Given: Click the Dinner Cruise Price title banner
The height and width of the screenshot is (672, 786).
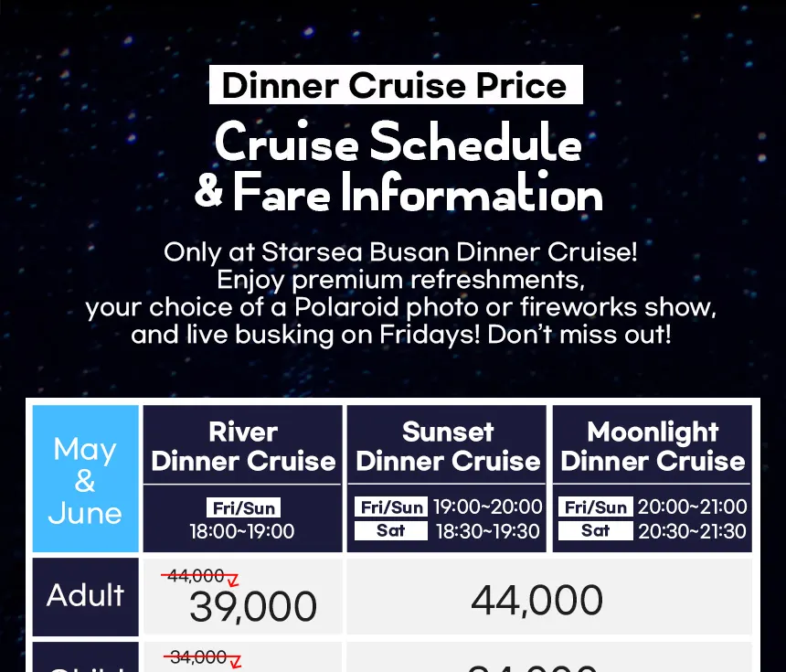Looking at the screenshot, I should point(396,85).
